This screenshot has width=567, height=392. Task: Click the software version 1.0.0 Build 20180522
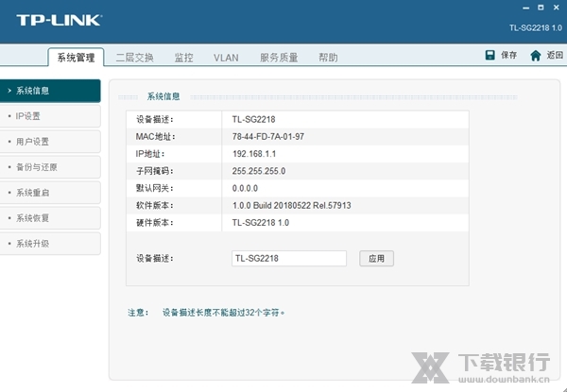coord(271,206)
